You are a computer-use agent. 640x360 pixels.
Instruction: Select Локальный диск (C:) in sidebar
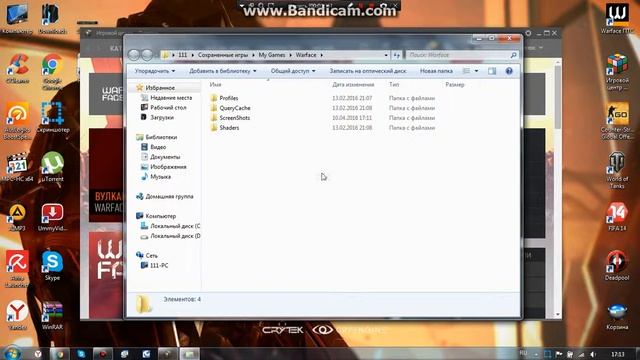point(175,226)
